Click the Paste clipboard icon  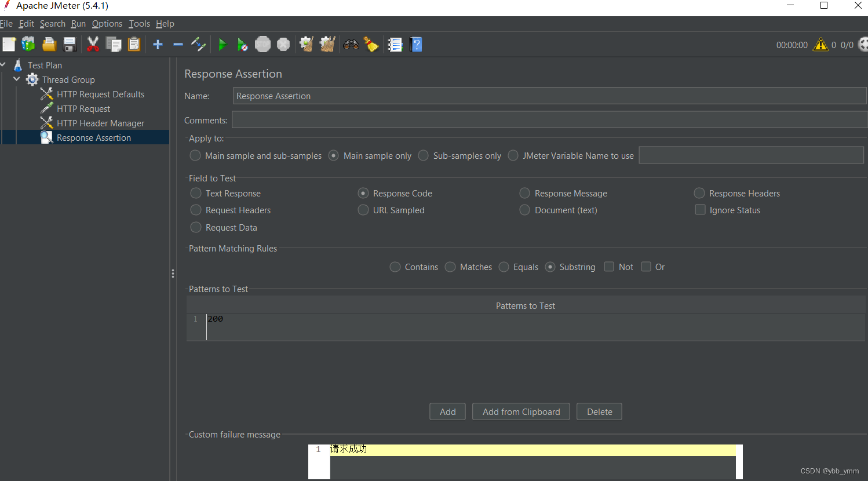134,45
